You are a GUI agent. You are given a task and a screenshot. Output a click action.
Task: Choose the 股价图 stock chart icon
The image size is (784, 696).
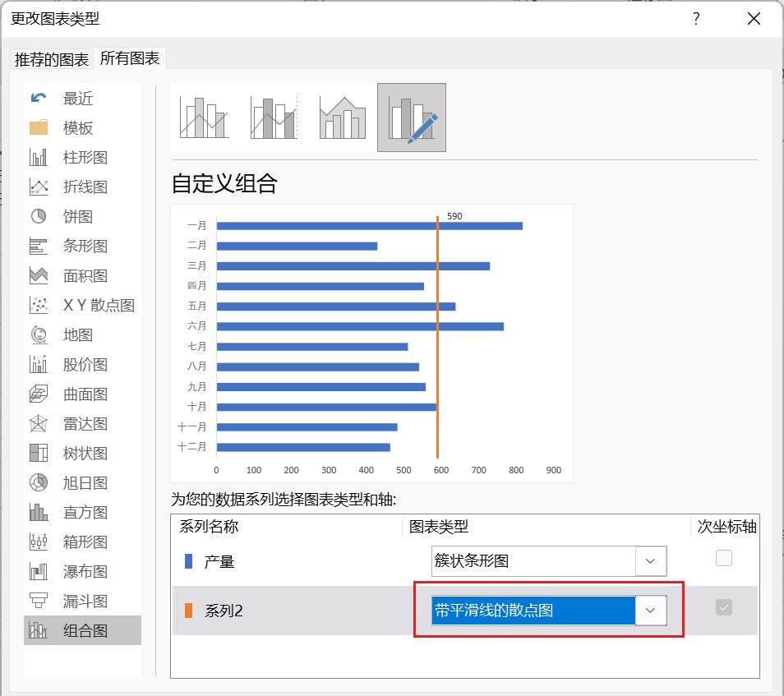(x=39, y=364)
